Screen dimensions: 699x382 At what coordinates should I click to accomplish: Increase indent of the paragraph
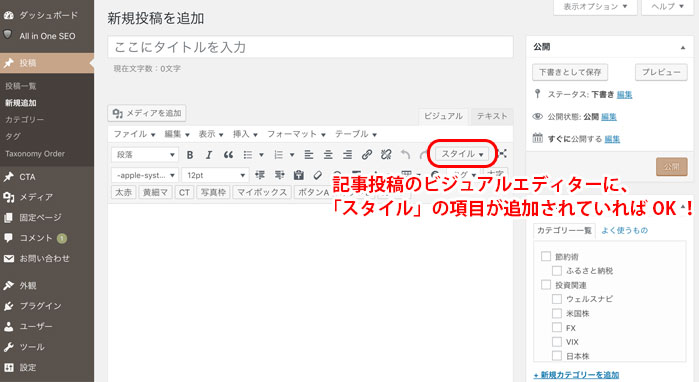point(280,175)
